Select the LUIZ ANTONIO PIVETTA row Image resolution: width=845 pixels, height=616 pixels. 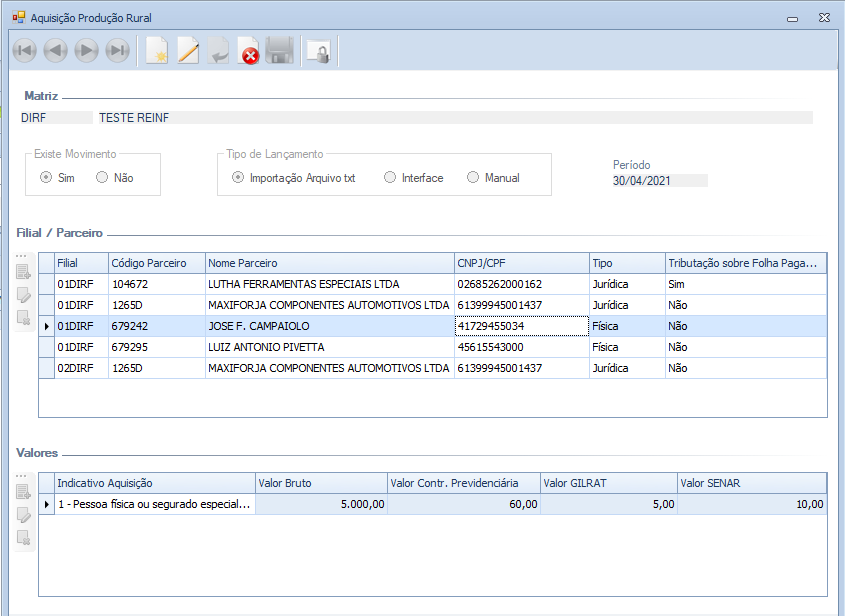click(328, 347)
